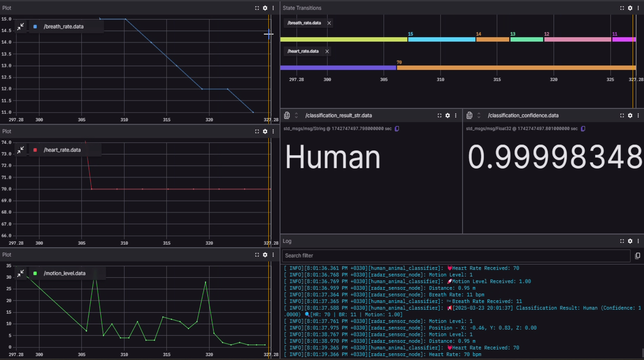Open more options menu for classification_result_str panel
The image size is (644, 360).
pyautogui.click(x=456, y=116)
